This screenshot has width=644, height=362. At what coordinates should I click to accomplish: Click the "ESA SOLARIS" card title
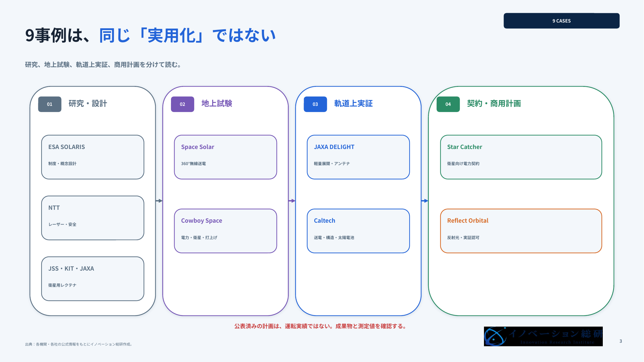coord(67,147)
